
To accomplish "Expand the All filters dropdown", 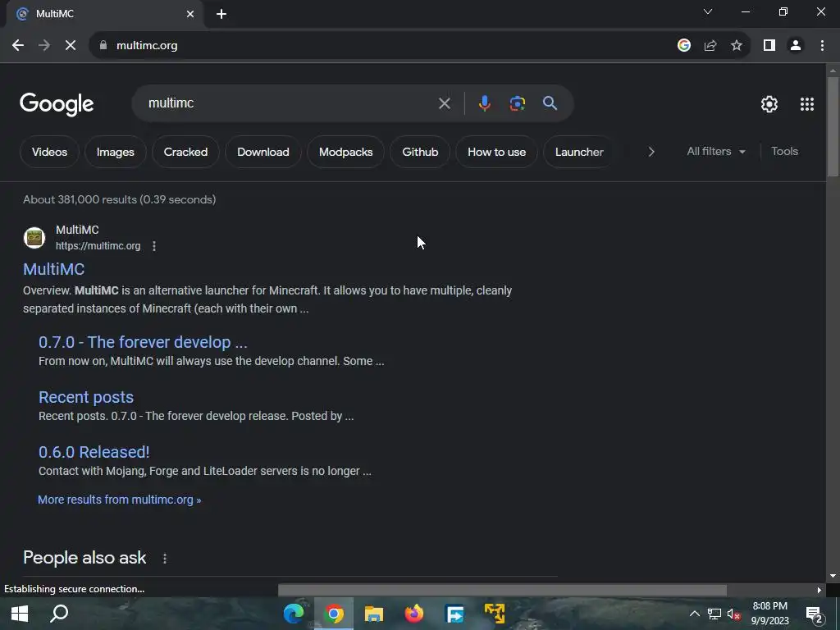I will pyautogui.click(x=715, y=152).
